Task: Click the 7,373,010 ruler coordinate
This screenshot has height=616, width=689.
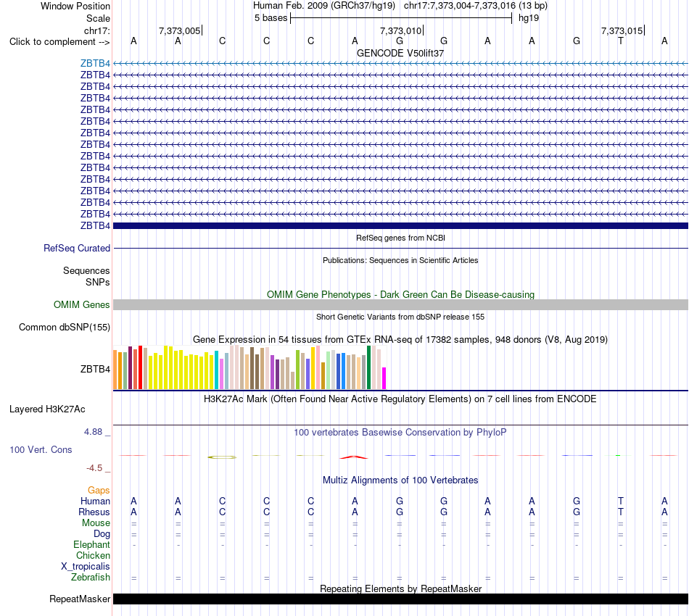Action: 401,30
